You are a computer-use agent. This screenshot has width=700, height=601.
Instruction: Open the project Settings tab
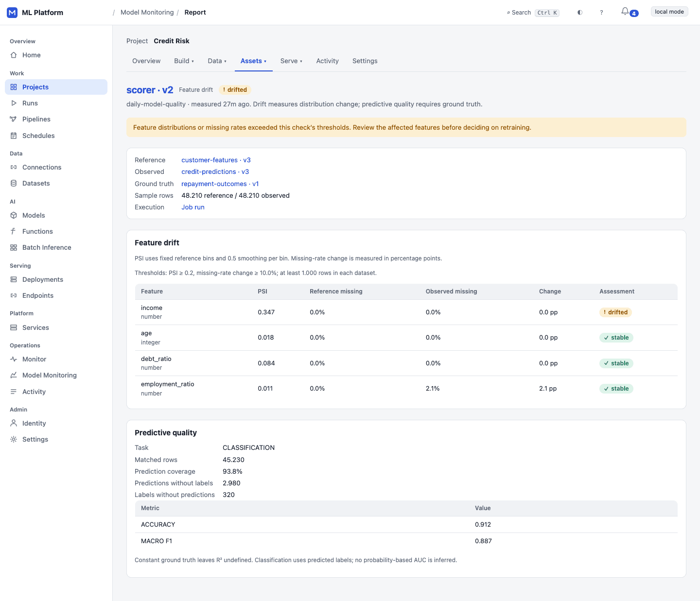365,61
